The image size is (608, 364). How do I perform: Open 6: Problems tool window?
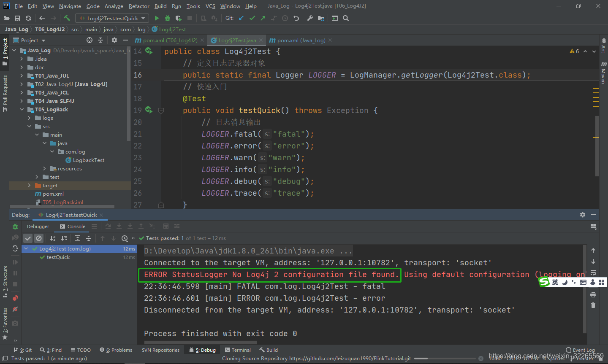pyautogui.click(x=116, y=350)
